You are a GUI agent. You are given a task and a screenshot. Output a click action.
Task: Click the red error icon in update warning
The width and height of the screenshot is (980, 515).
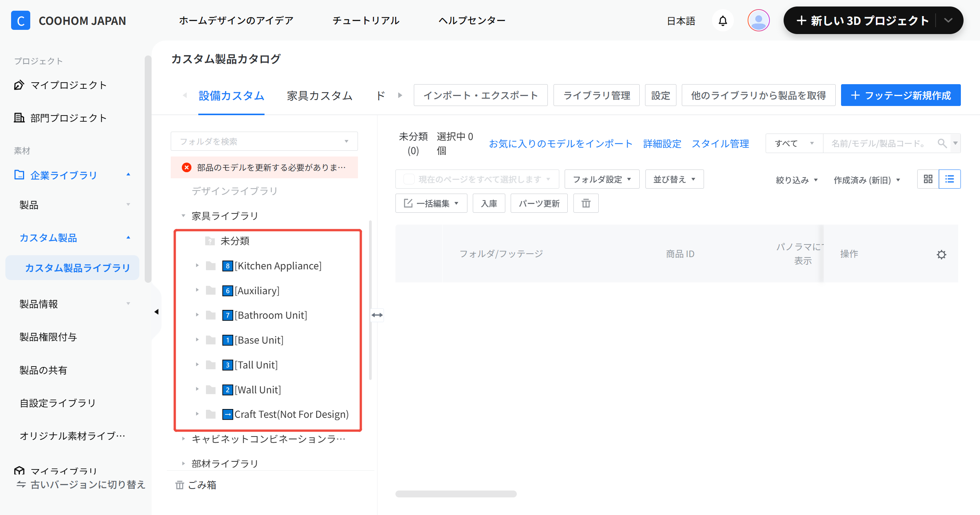pyautogui.click(x=186, y=167)
